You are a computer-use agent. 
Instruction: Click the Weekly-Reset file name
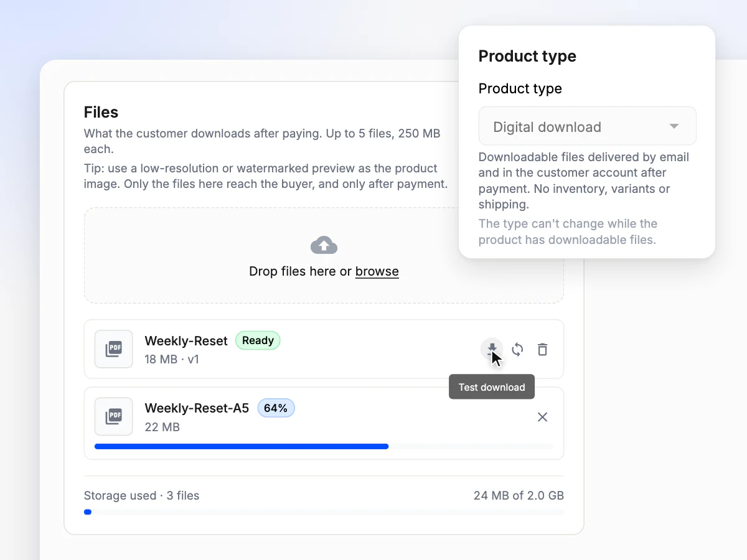point(186,340)
